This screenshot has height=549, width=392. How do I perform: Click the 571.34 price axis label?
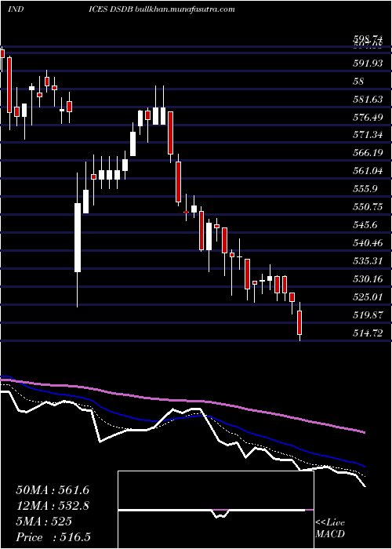368,135
